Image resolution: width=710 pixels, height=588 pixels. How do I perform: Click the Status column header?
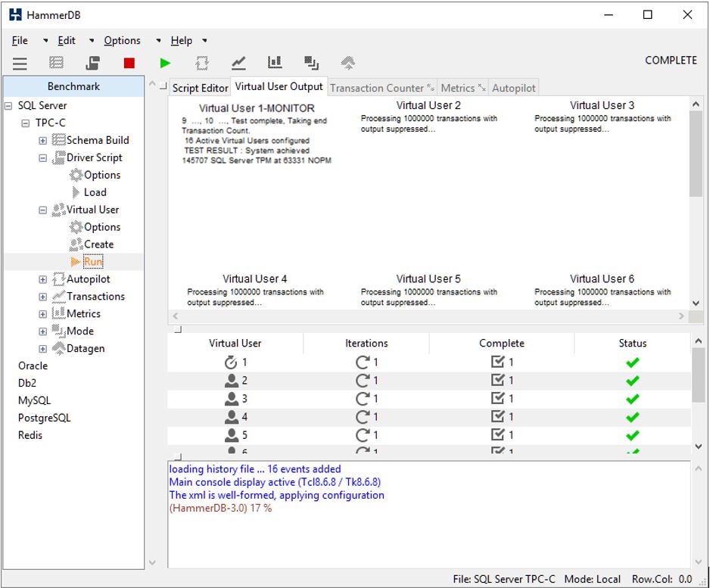pyautogui.click(x=632, y=344)
